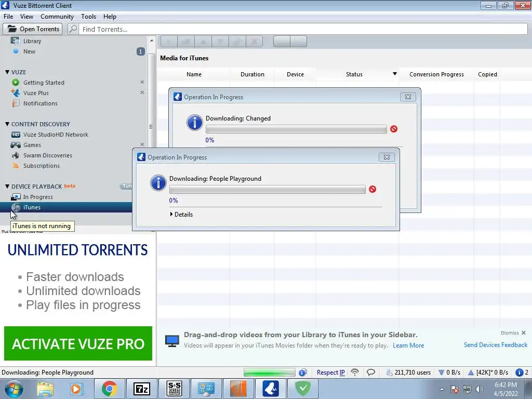
Task: Click the Subscriptions RSS icon
Action: tap(16, 166)
